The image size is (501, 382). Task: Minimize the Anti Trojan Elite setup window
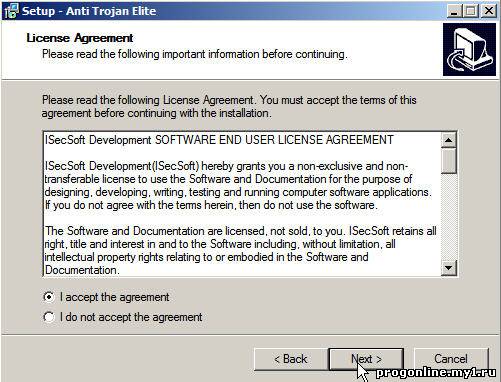(x=454, y=11)
